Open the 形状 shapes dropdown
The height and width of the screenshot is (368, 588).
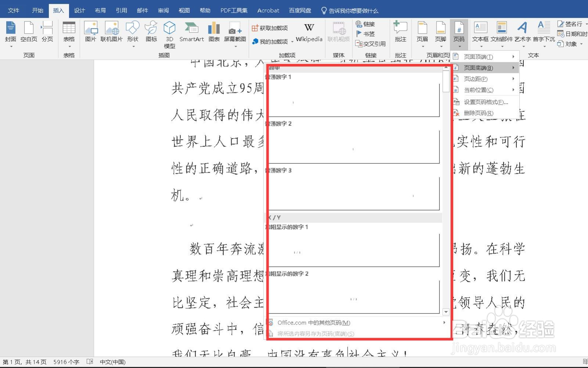(x=132, y=33)
